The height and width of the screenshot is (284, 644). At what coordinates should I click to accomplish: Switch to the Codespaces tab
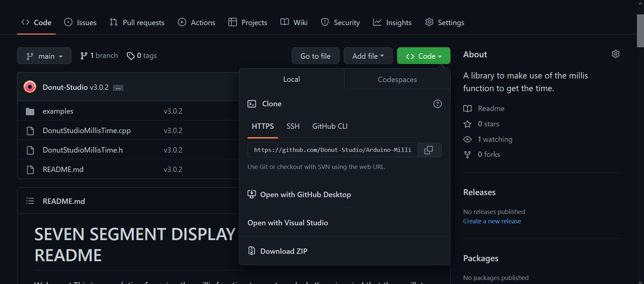point(397,80)
